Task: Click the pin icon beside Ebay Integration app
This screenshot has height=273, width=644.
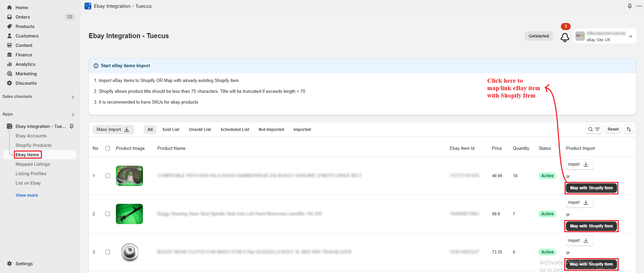Action: coord(72,126)
